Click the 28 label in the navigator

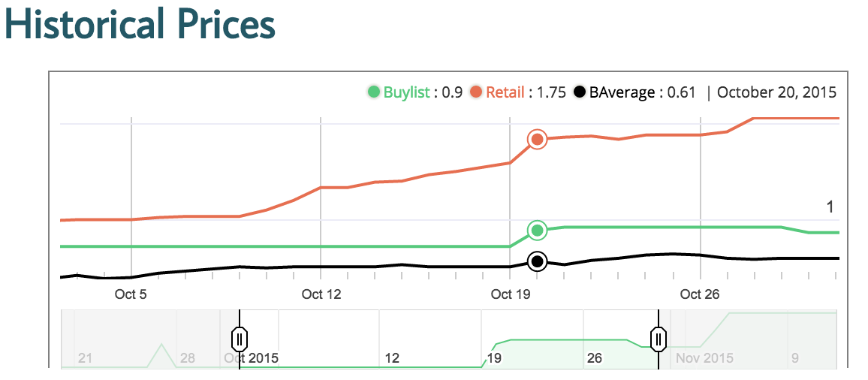188,358
